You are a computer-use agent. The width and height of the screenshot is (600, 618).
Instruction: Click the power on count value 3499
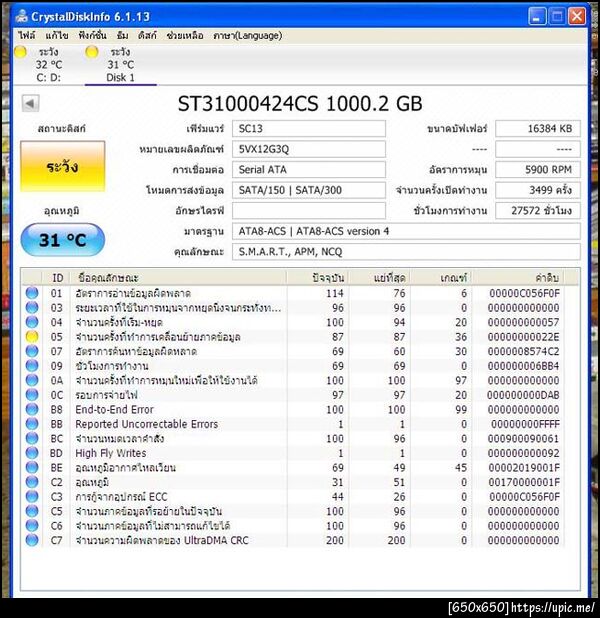coord(538,190)
